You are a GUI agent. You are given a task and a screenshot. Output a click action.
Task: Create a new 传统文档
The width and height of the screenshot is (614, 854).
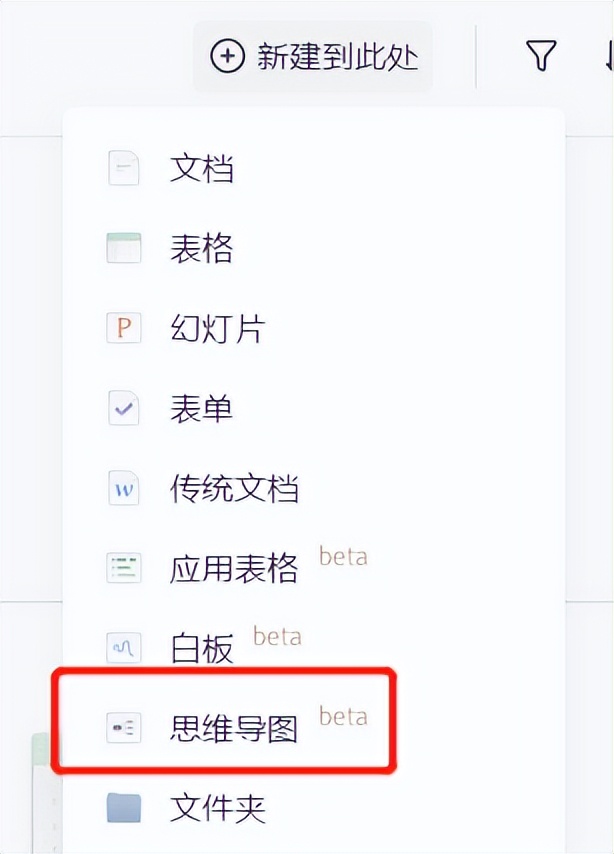tap(313, 488)
